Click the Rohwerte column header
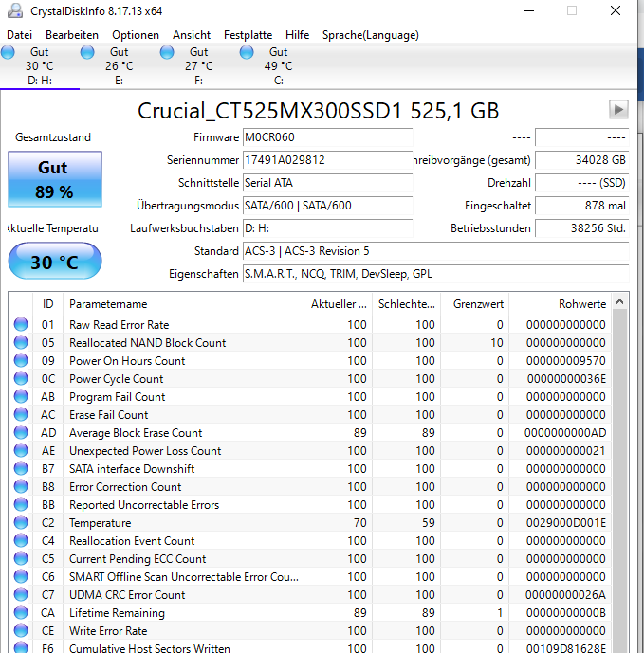The image size is (644, 653). (x=561, y=304)
